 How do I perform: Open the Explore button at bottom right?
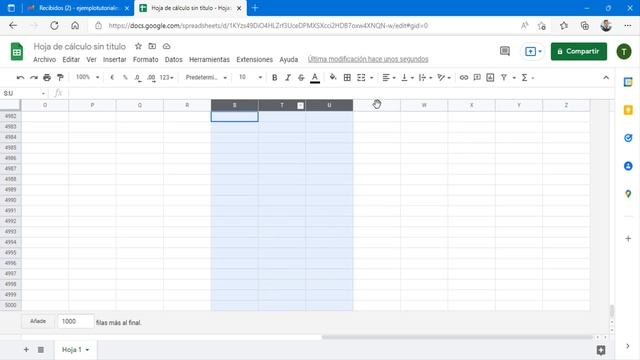(601, 350)
